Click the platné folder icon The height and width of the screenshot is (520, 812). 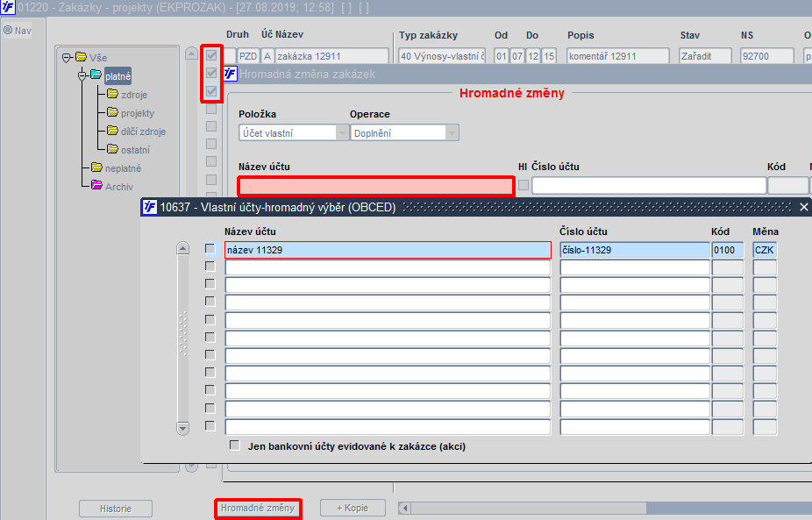[x=96, y=75]
